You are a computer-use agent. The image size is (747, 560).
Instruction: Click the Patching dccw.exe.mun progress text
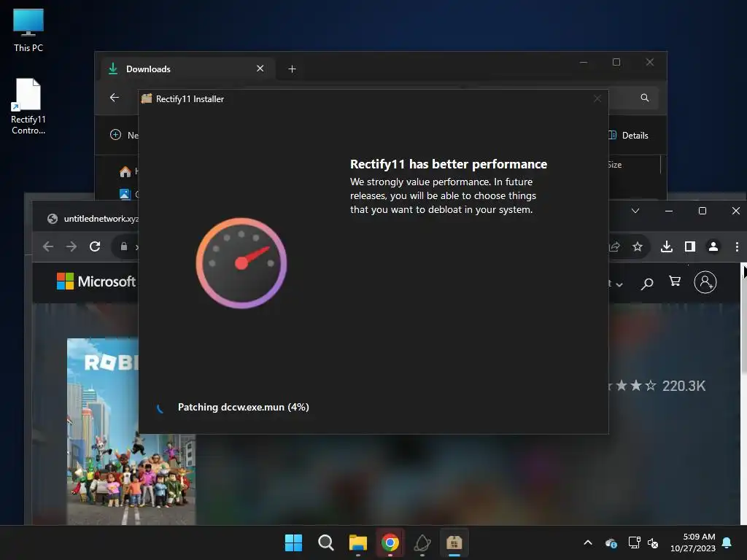pos(244,407)
